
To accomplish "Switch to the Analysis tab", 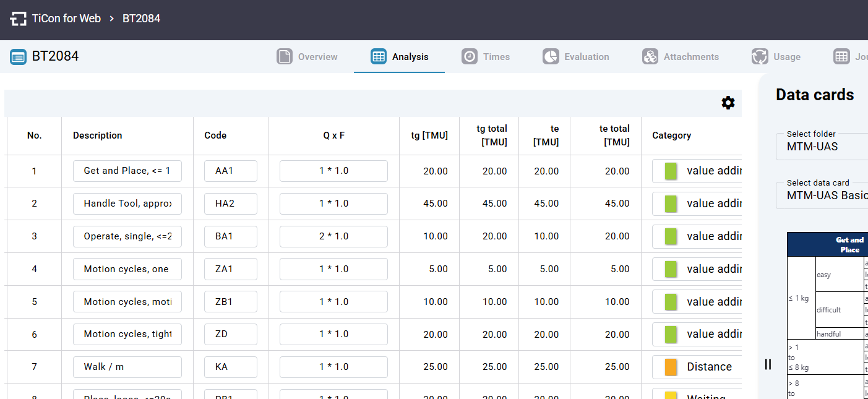I will coord(399,57).
